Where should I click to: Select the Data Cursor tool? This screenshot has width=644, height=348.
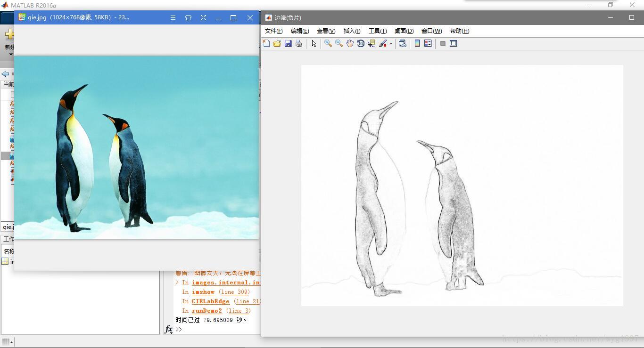pyautogui.click(x=372, y=43)
